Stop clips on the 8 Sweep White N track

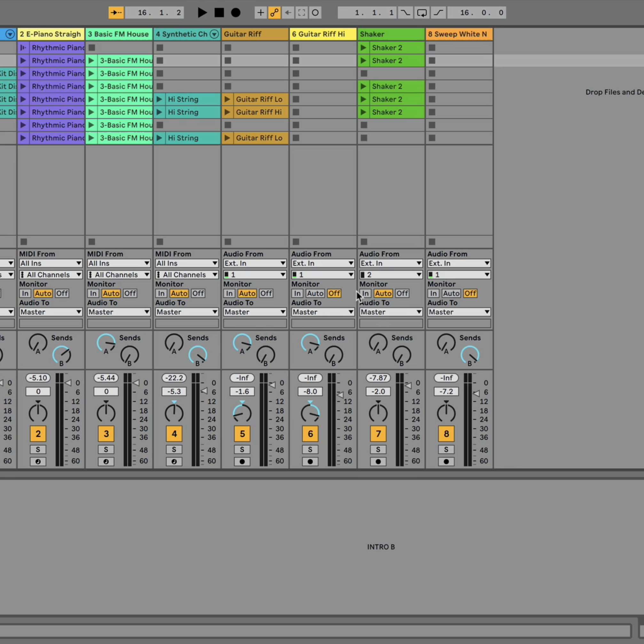click(432, 241)
